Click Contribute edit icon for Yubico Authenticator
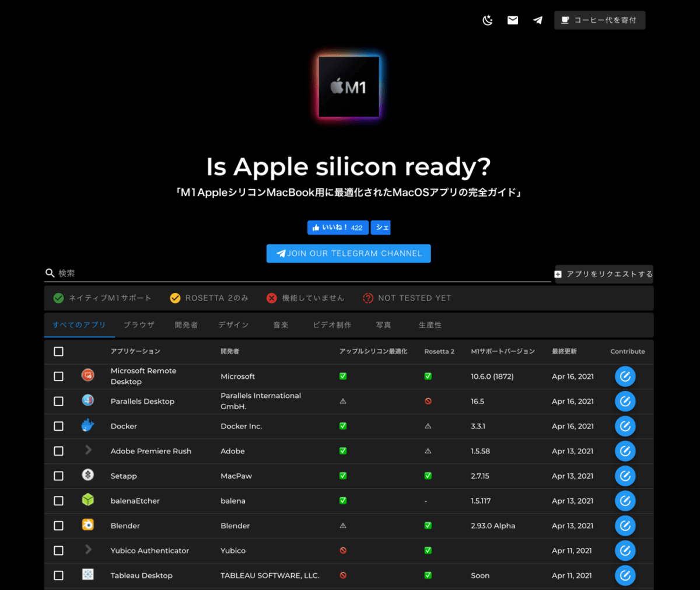 [x=625, y=551]
